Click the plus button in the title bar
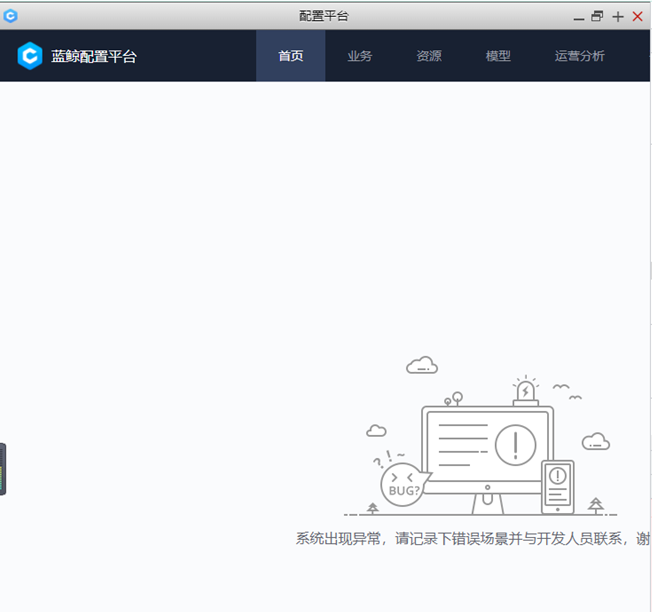 [618, 17]
